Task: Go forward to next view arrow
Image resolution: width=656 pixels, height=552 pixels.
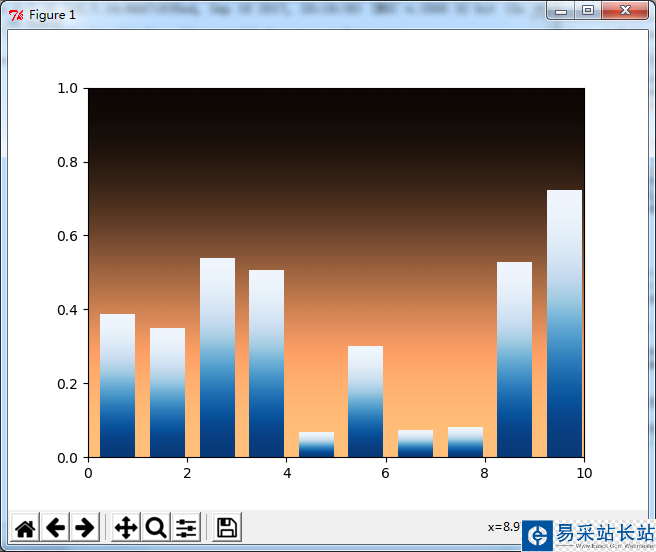Action: (x=85, y=527)
